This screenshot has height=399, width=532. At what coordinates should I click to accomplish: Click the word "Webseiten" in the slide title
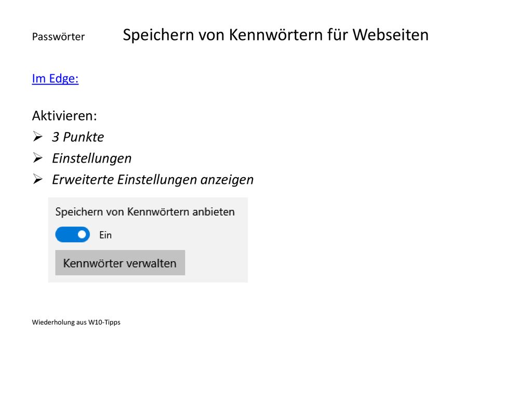(x=391, y=35)
